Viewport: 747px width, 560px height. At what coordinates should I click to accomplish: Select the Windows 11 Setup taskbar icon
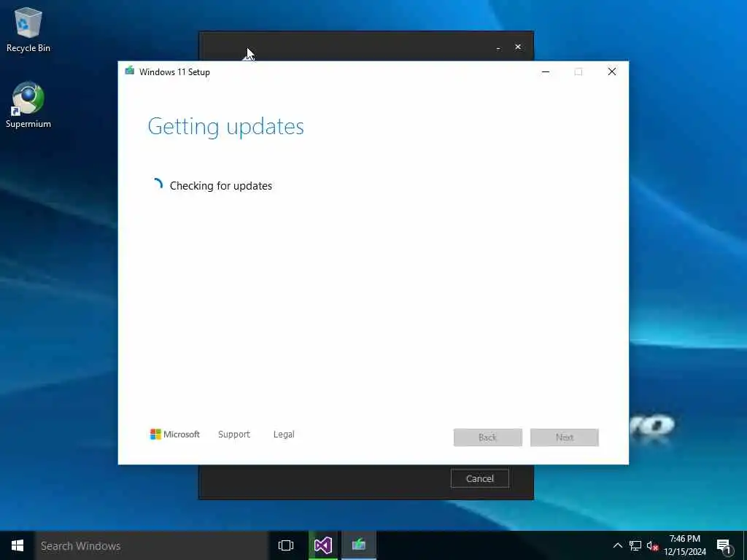point(359,545)
